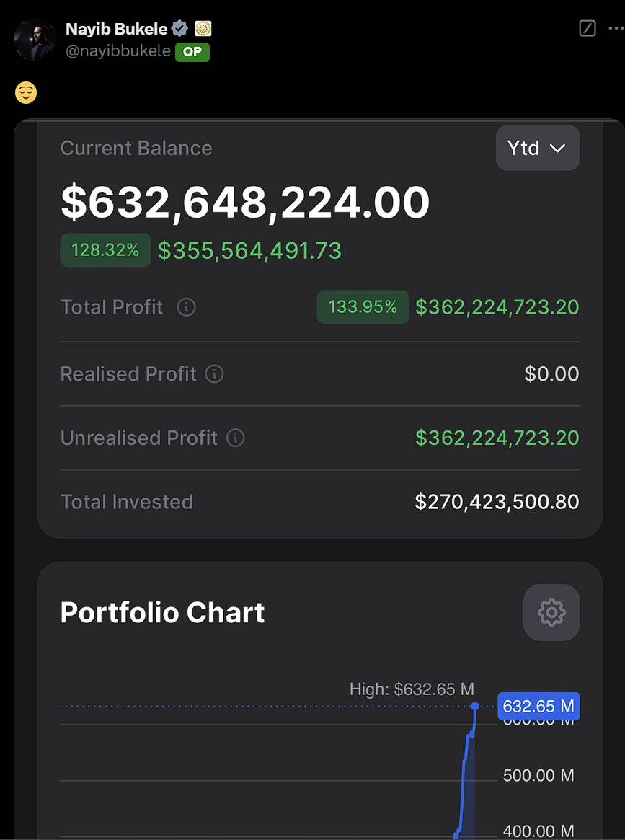Screen dimensions: 625x840
Task: Show info for Realised Profit
Action: [x=214, y=373]
